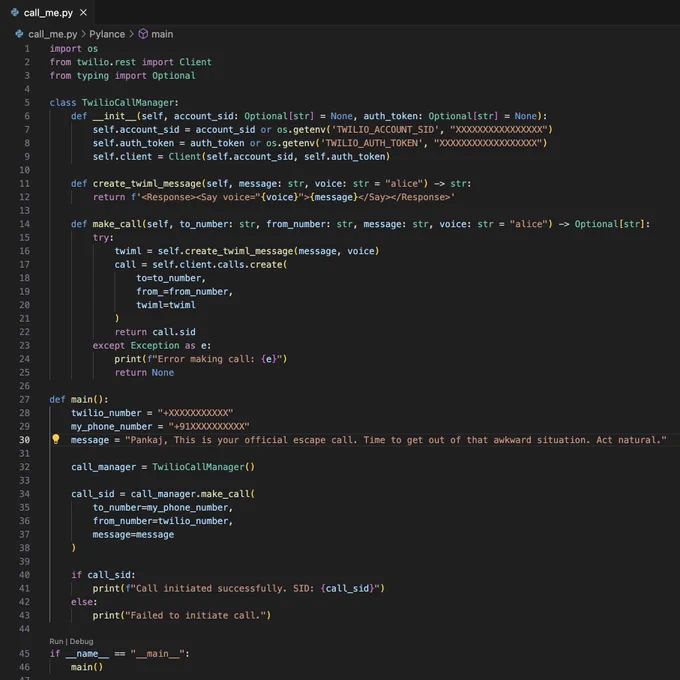Click 'else:' on line 42
Image resolution: width=680 pixels, height=680 pixels.
84,602
